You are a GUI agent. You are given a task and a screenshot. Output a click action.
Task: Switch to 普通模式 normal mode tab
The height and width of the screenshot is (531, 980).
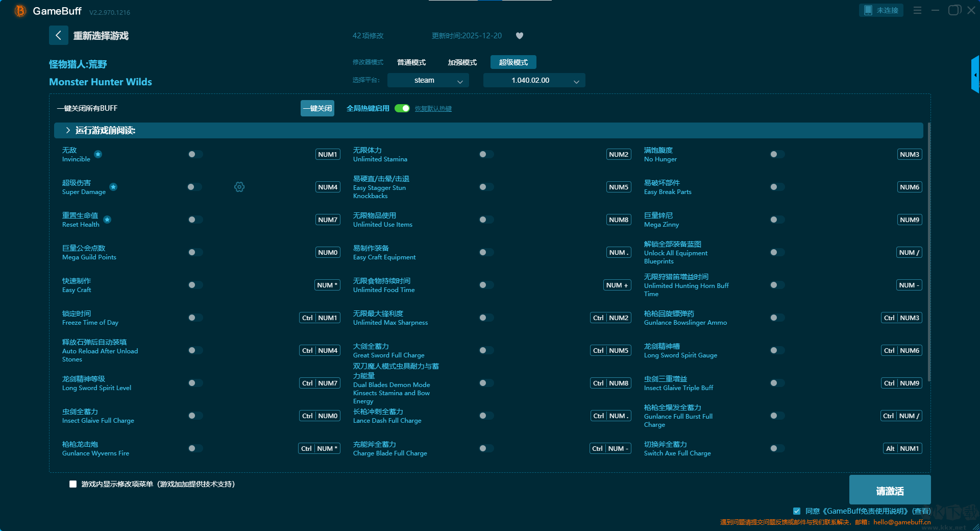(411, 62)
